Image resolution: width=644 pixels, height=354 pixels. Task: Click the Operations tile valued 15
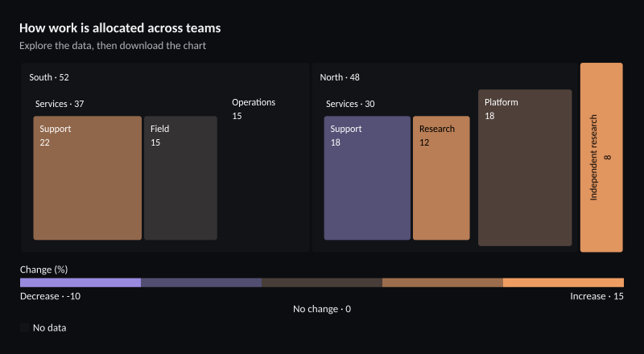pyautogui.click(x=263, y=167)
